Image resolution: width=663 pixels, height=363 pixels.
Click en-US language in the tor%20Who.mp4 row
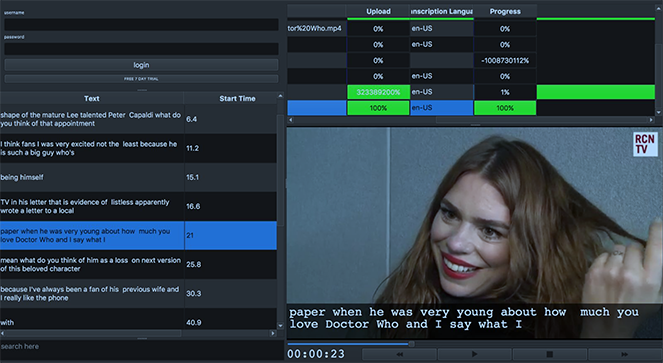tap(442, 29)
